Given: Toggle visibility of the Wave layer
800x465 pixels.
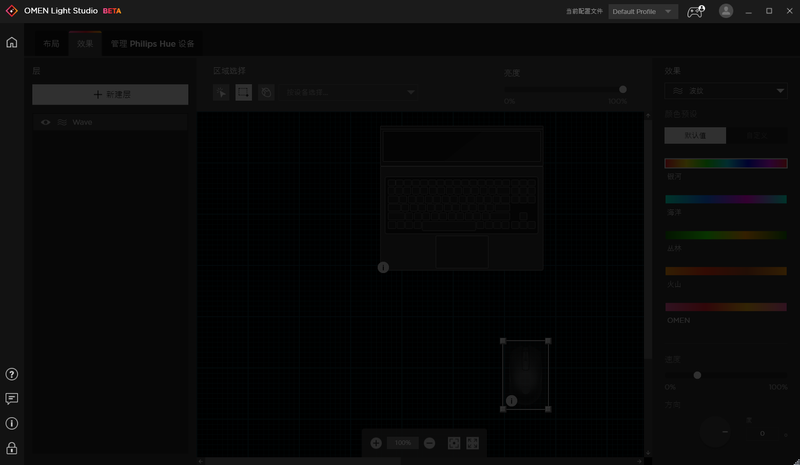Looking at the screenshot, I should pos(46,122).
